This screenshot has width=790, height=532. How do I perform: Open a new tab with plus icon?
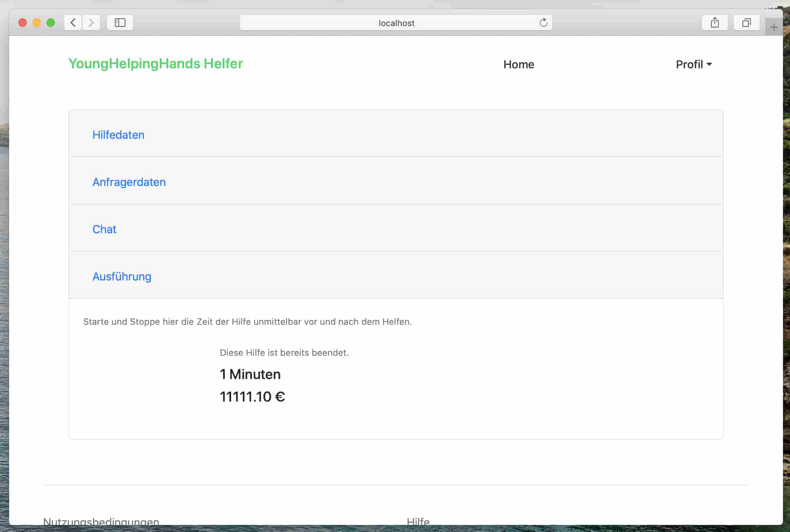point(774,27)
